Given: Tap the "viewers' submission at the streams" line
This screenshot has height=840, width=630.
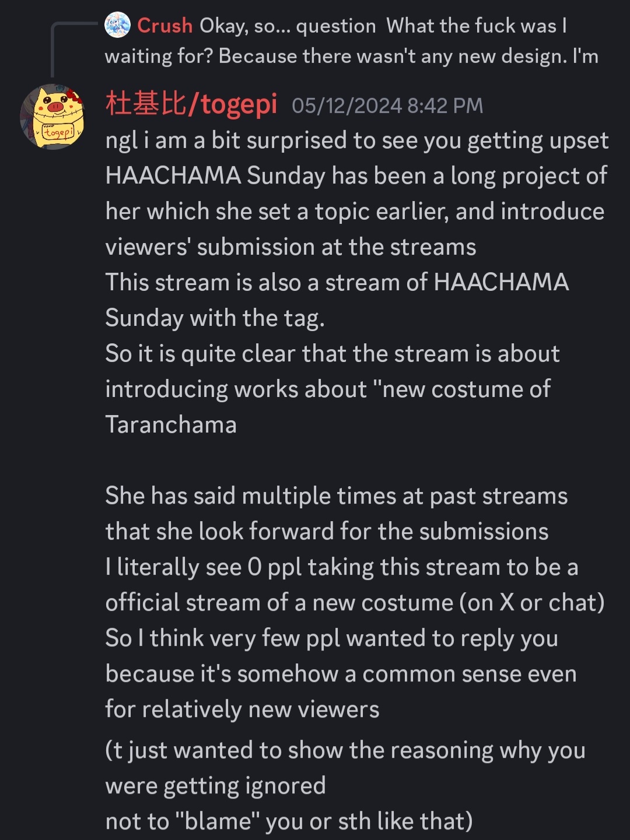Looking at the screenshot, I should click(x=290, y=247).
